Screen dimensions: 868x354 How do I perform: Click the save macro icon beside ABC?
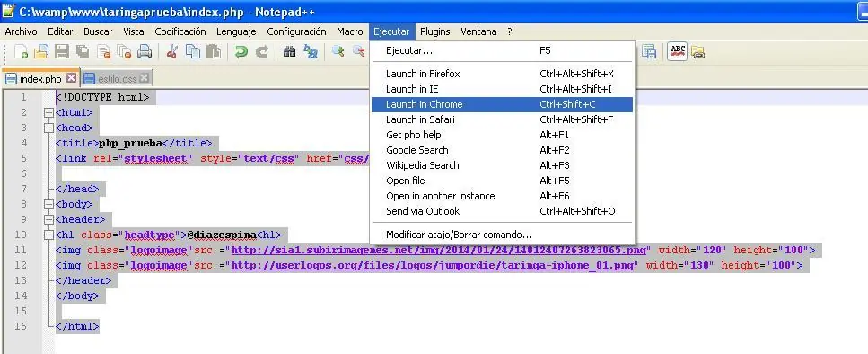(x=649, y=52)
